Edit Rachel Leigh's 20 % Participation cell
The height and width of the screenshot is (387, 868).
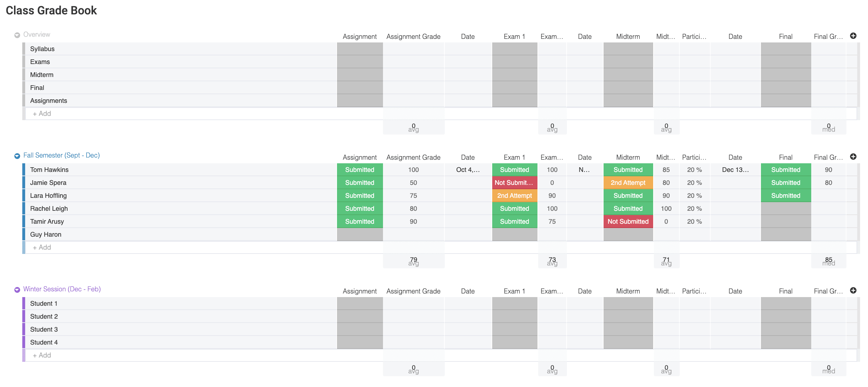point(694,209)
